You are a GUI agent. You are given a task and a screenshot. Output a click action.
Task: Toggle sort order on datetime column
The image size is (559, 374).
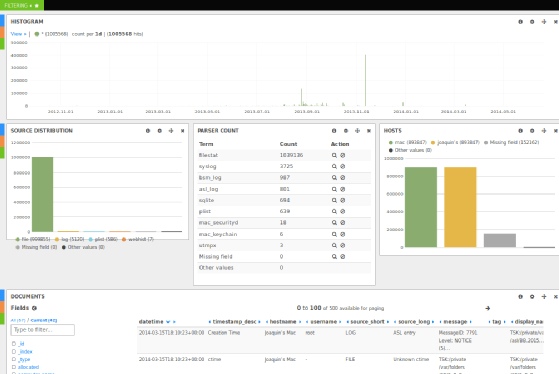168,322
